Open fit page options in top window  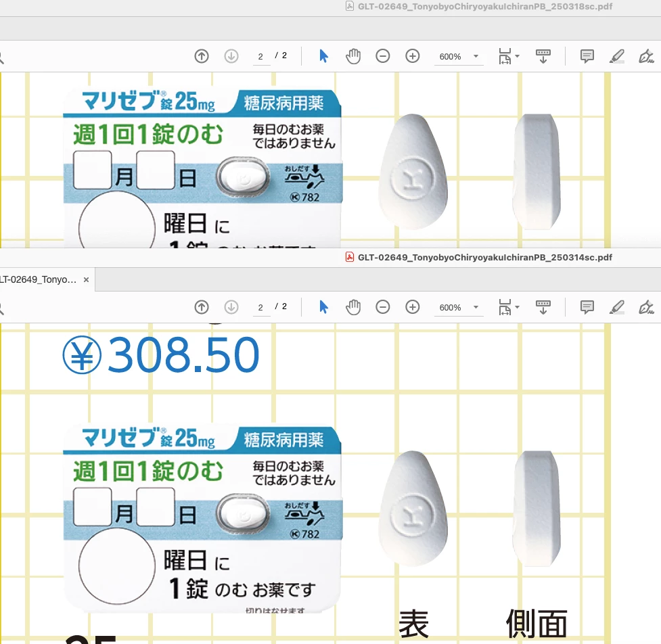point(509,56)
